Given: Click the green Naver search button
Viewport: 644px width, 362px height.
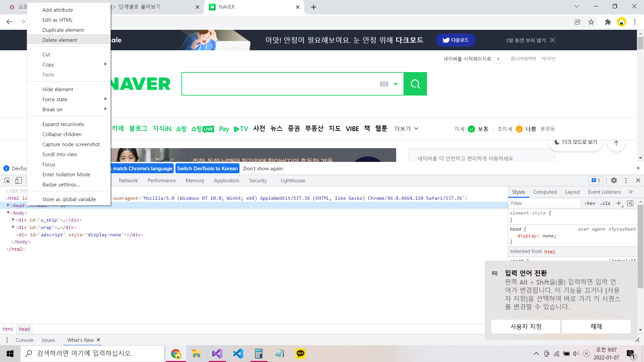Looking at the screenshot, I should click(415, 84).
